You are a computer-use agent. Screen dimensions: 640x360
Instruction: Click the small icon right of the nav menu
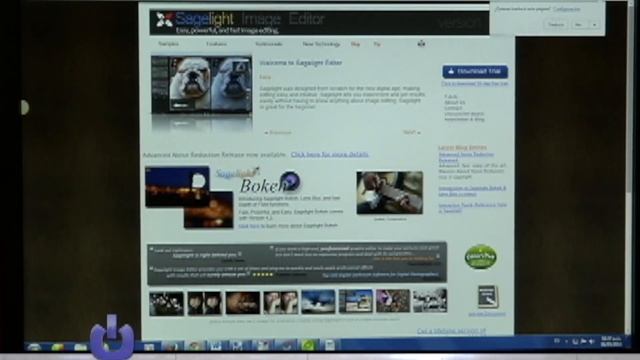tap(421, 43)
